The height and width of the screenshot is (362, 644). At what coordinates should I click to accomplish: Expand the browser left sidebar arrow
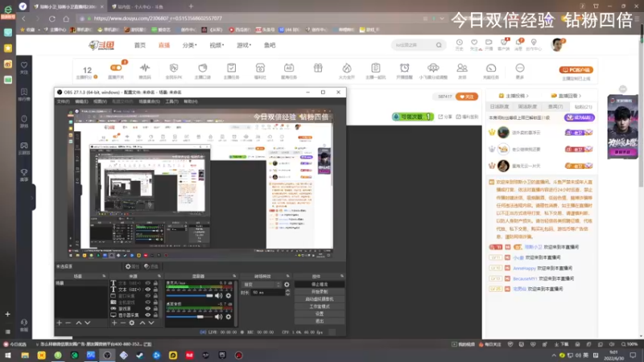32,198
